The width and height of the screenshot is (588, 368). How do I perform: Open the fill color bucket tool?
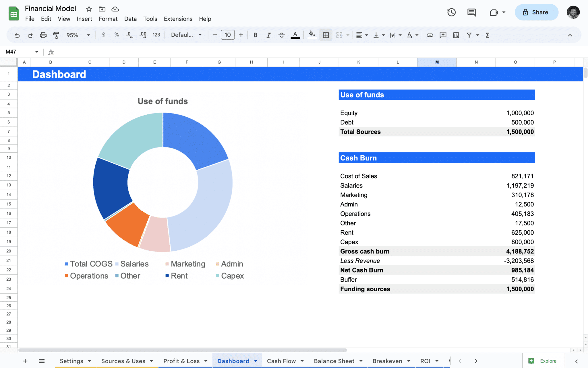tap(312, 35)
